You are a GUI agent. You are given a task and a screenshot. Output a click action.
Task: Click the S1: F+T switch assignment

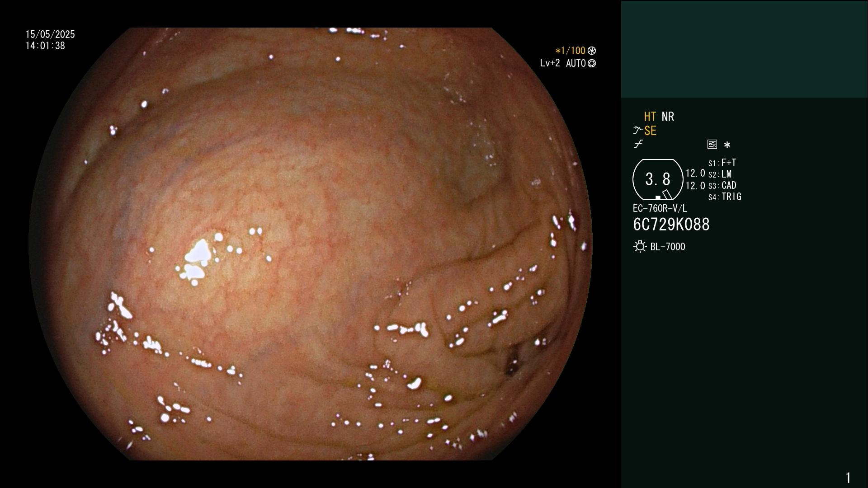(x=722, y=163)
